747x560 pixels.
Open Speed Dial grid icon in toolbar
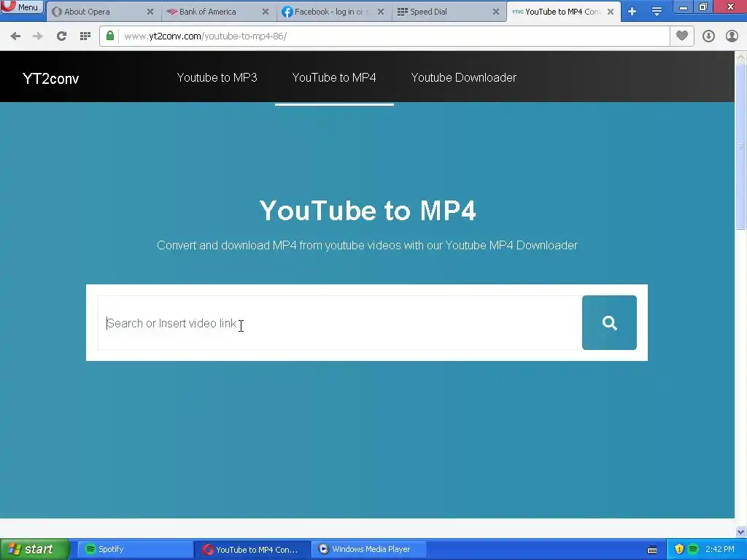tap(85, 36)
